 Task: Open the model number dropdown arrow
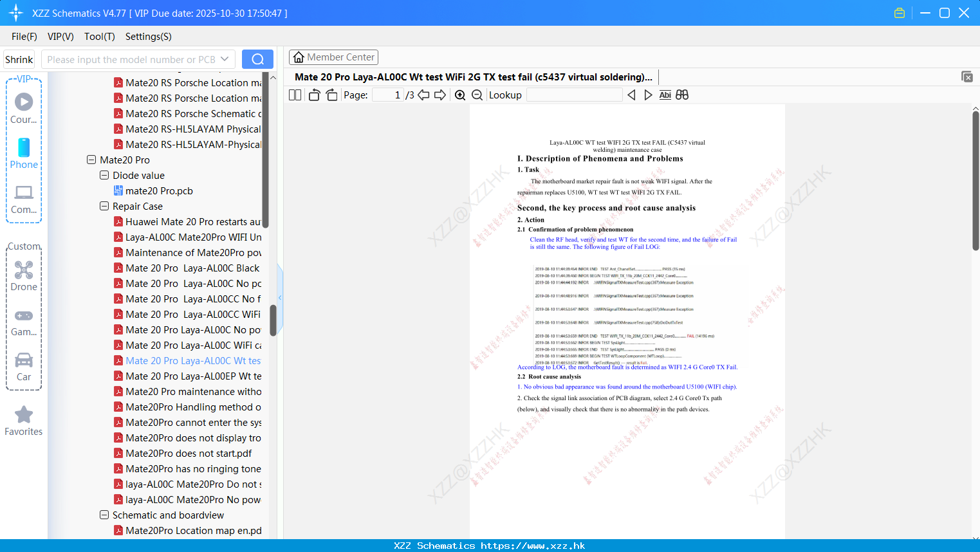pyautogui.click(x=225, y=59)
